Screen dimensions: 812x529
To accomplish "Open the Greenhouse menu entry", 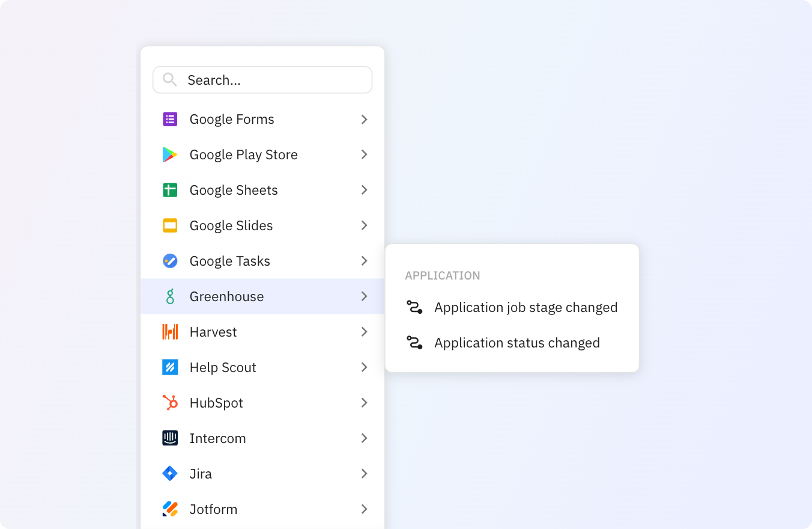I will 262,296.
